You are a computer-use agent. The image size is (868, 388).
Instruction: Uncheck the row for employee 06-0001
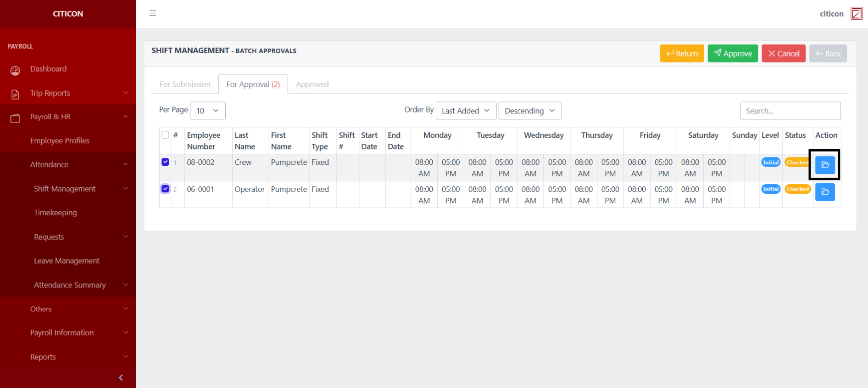pyautogui.click(x=165, y=189)
